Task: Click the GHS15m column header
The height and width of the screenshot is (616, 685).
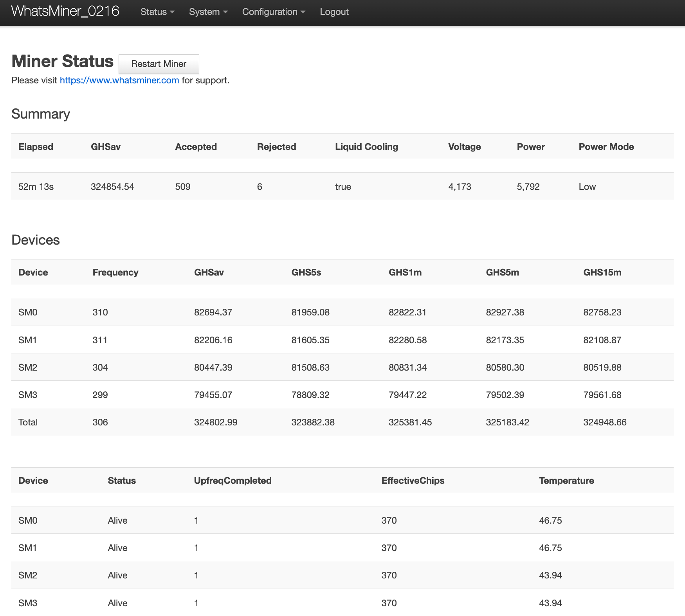Action: click(x=602, y=272)
